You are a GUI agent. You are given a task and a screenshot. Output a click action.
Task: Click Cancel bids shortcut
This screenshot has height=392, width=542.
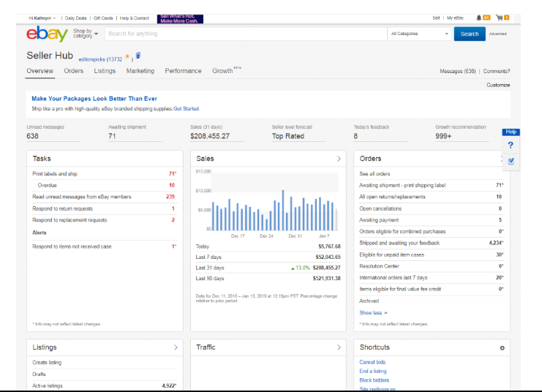pyautogui.click(x=372, y=362)
